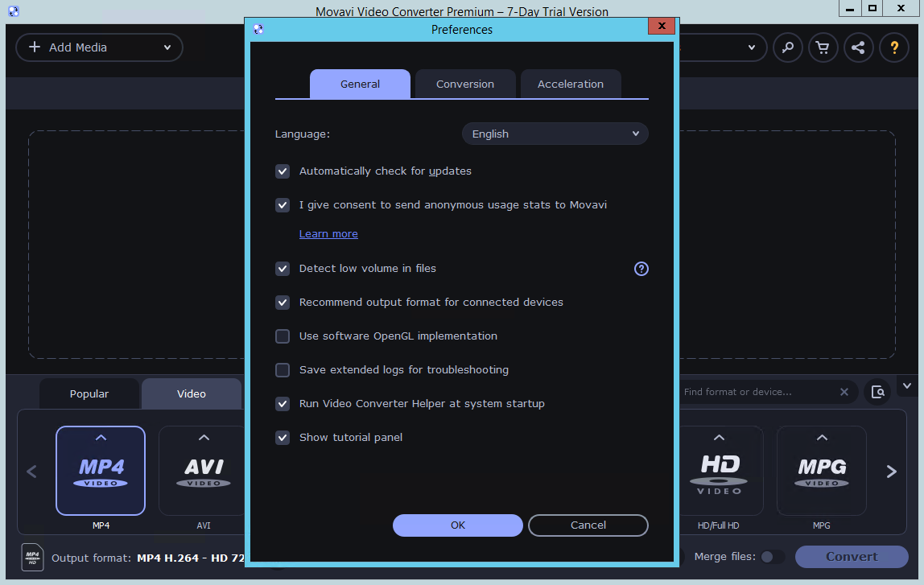924x585 pixels.
Task: Click the Language label text
Action: tap(303, 134)
